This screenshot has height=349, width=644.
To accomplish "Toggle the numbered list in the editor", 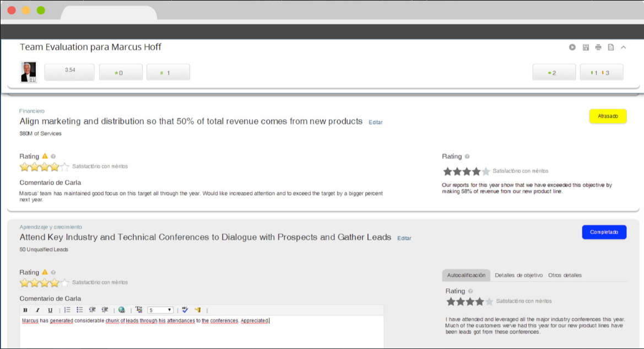I will (67, 310).
